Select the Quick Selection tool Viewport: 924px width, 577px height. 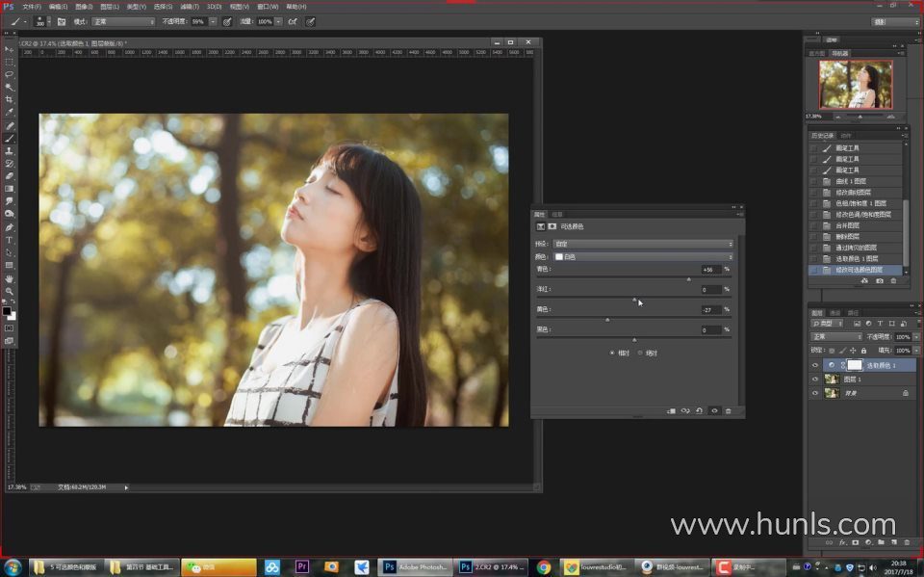tap(9, 88)
